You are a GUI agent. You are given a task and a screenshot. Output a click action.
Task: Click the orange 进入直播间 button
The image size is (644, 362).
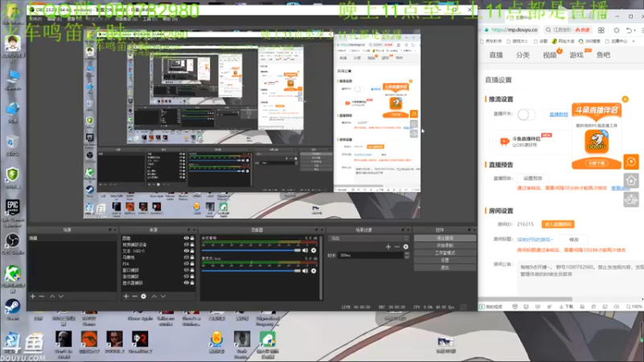pyautogui.click(x=558, y=224)
